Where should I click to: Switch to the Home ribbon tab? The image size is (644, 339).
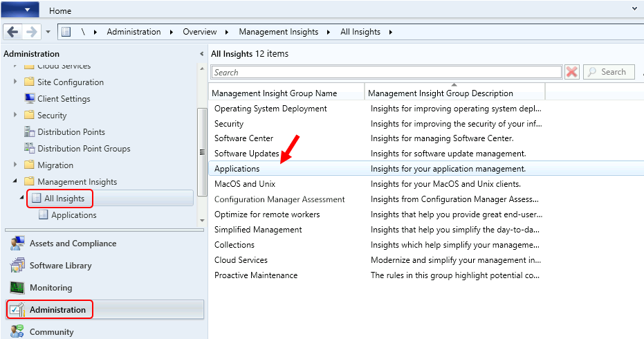(60, 11)
